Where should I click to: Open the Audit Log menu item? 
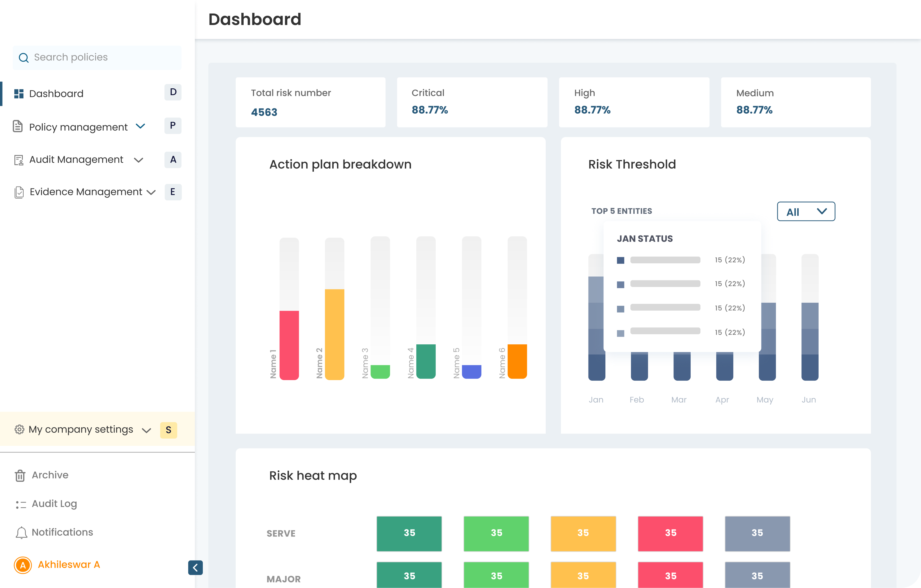coord(54,504)
